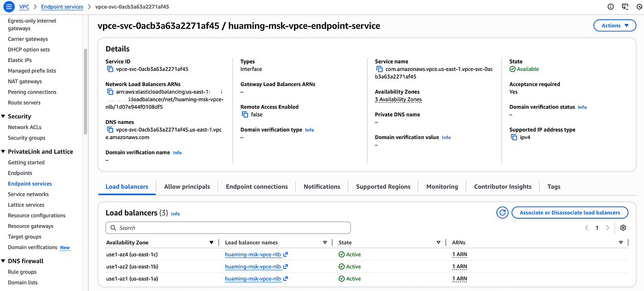
Task: Open NAT gateways in sidebar
Action: (25, 81)
